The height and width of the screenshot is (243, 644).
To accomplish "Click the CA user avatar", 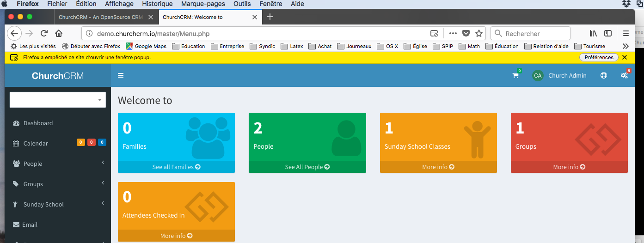I will 538,75.
